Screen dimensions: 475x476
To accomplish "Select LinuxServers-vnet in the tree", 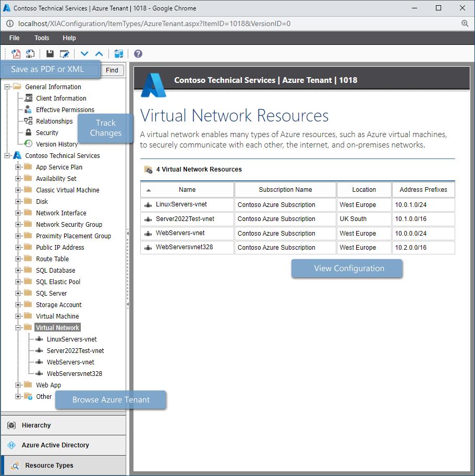I will [71, 339].
